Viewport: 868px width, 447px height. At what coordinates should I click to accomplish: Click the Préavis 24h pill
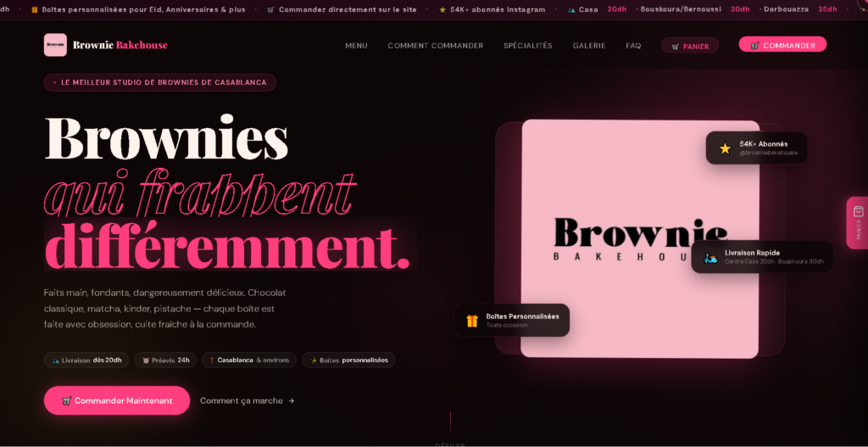click(x=165, y=360)
